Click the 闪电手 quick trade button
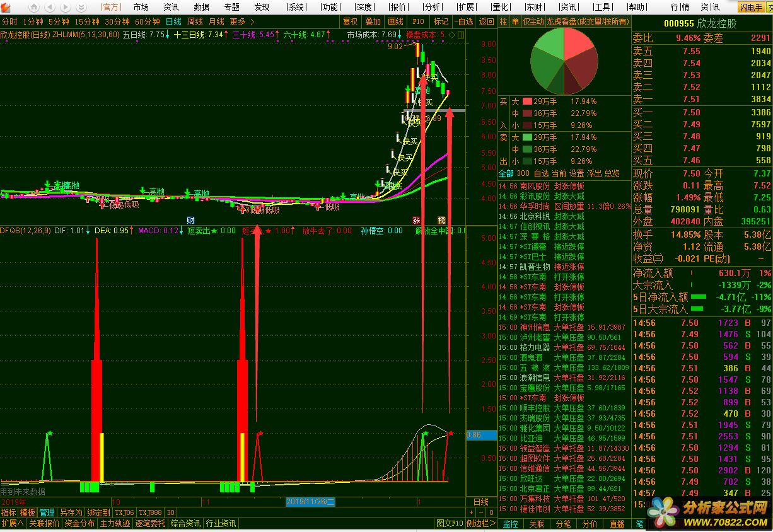773x532 pixels. [752, 7]
